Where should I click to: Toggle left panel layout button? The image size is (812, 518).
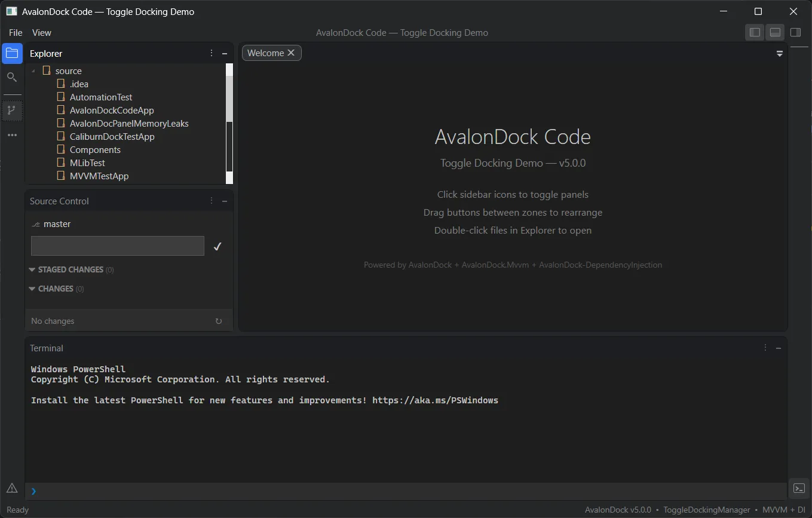point(755,32)
